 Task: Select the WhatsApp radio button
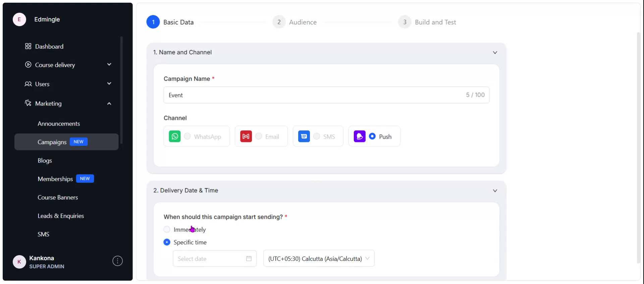click(187, 136)
